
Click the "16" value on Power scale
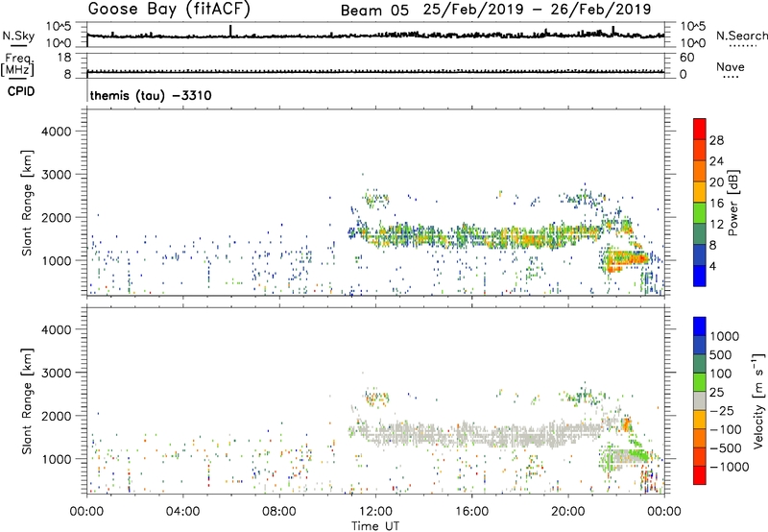pyautogui.click(x=716, y=204)
